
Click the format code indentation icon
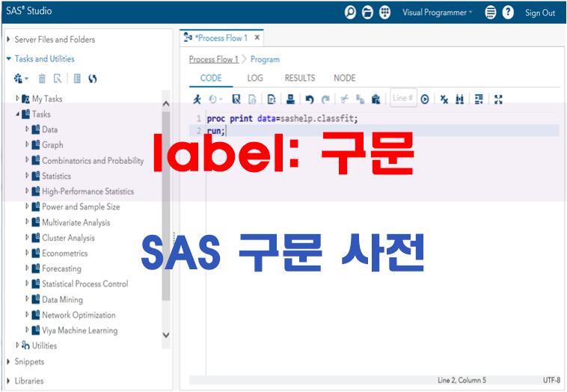coord(479,99)
